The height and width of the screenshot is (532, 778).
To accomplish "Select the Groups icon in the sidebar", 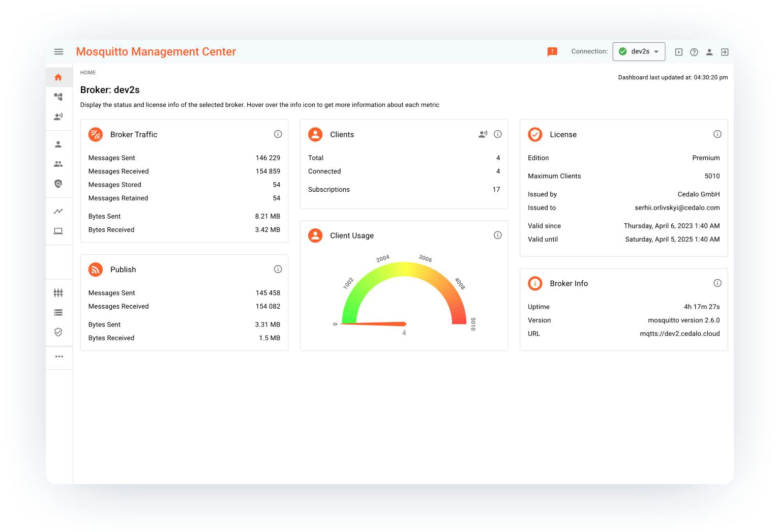I will (x=58, y=163).
